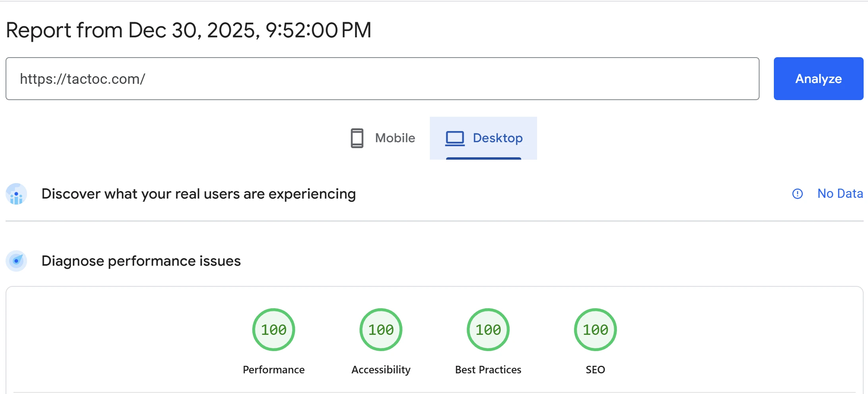Image resolution: width=868 pixels, height=394 pixels.
Task: Click the Discover real users heading
Action: click(199, 194)
